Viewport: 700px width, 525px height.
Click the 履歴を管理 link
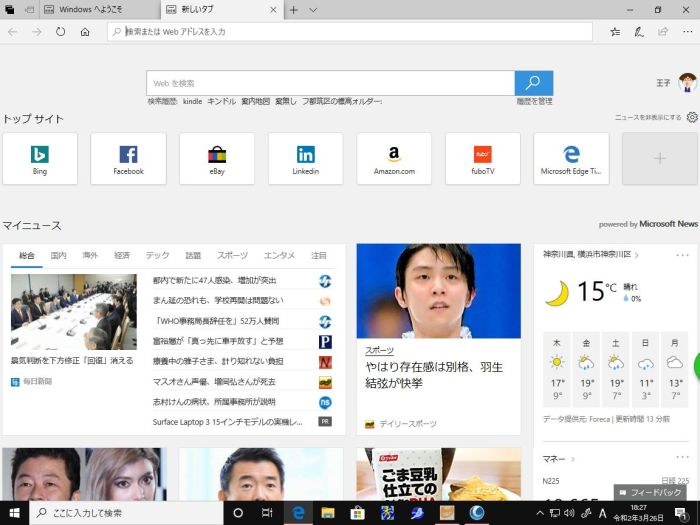(534, 101)
